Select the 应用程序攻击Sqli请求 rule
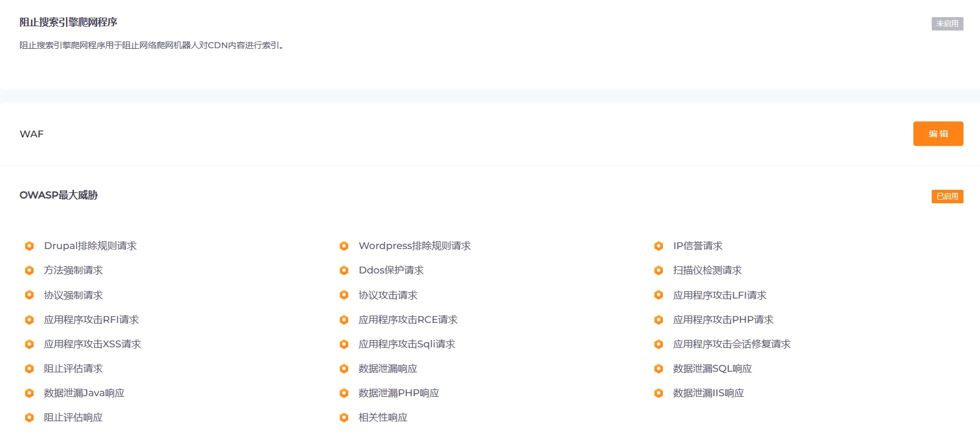 (406, 344)
